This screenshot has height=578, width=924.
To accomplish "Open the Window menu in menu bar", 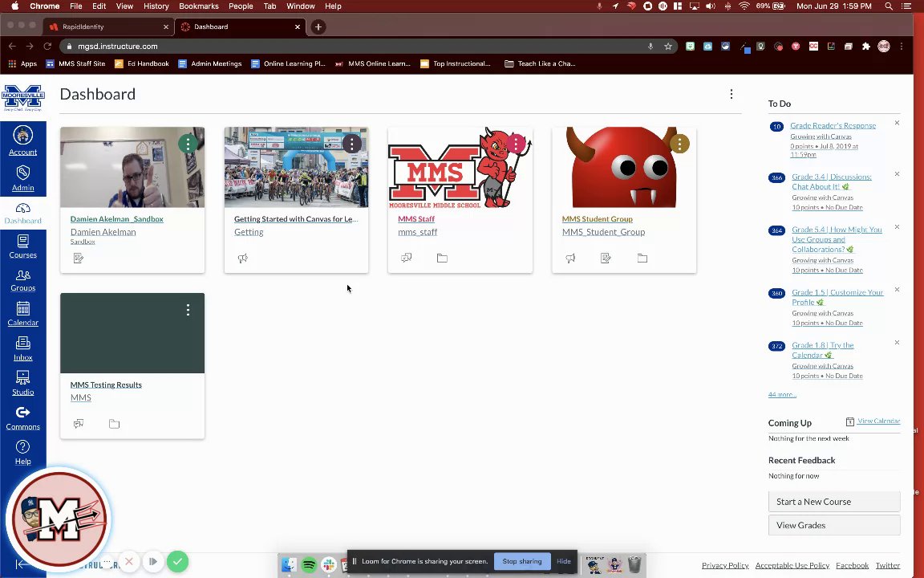I will pyautogui.click(x=301, y=6).
